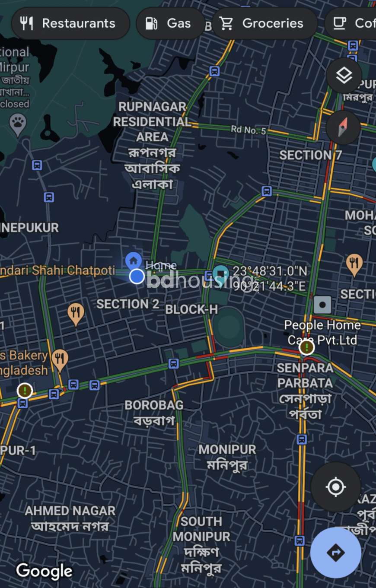The width and height of the screenshot is (376, 588).
Task: Tap the paw print zoo marker
Action: [18, 124]
